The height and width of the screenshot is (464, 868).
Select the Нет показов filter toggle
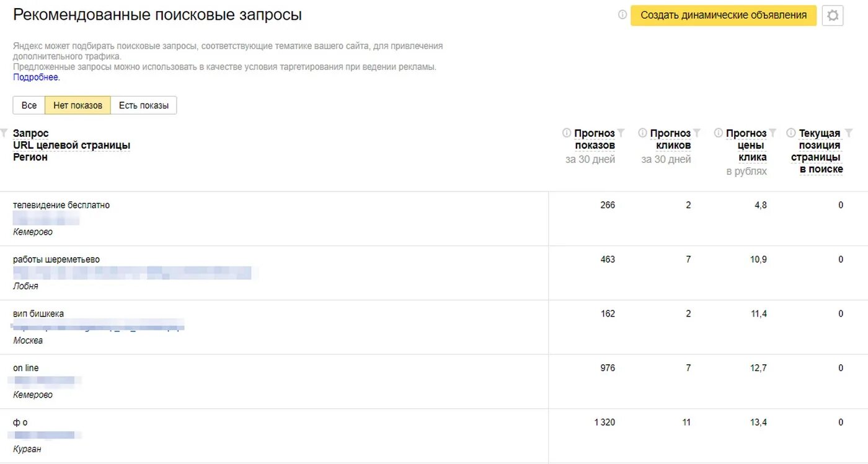[x=78, y=105]
